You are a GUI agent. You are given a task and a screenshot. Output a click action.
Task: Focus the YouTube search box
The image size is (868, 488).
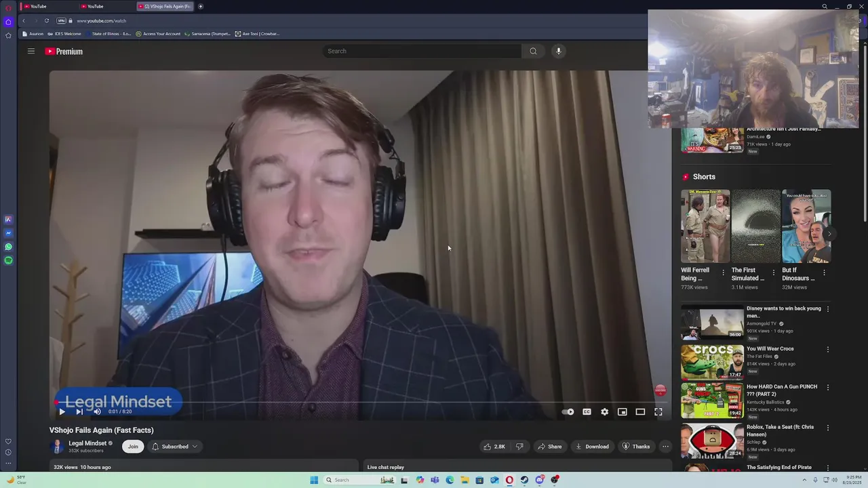(422, 51)
